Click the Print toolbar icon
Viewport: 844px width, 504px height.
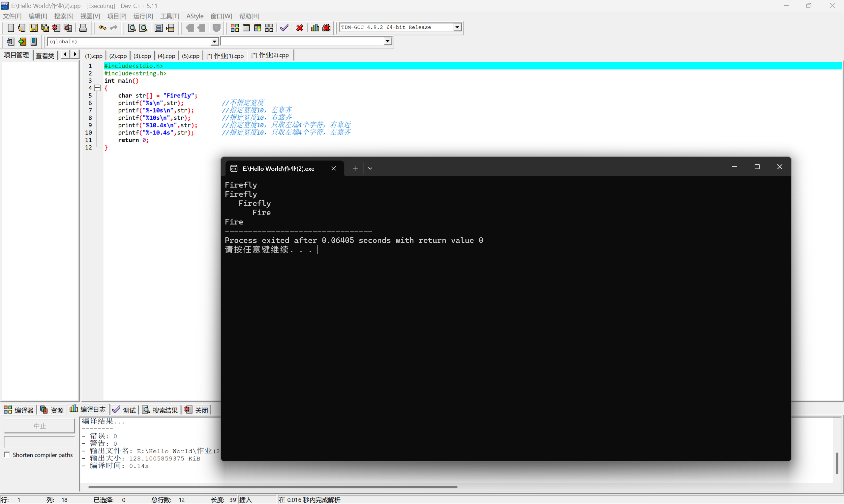click(x=83, y=28)
